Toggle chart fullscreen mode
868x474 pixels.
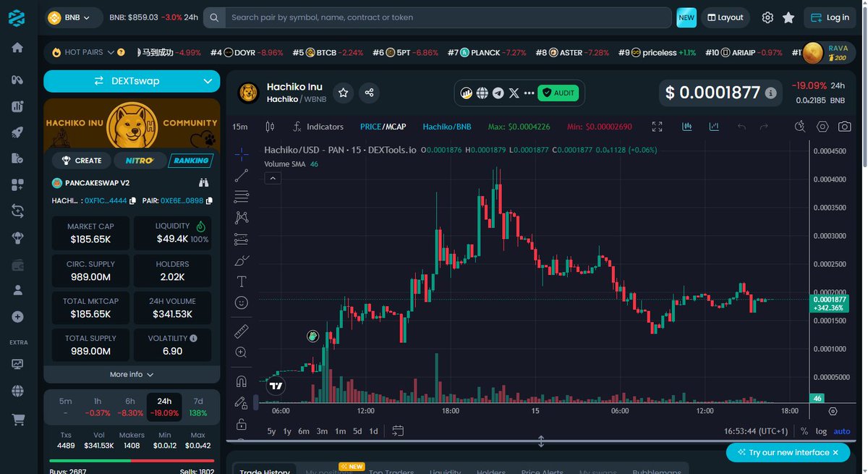657,127
